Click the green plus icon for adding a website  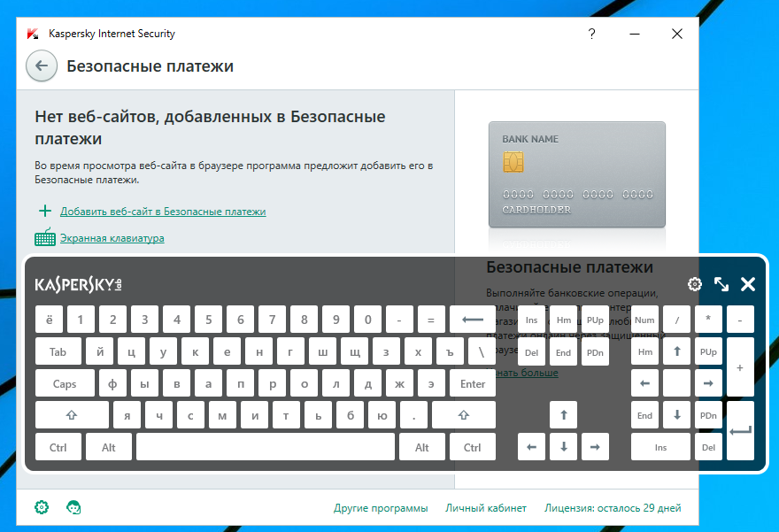click(45, 211)
